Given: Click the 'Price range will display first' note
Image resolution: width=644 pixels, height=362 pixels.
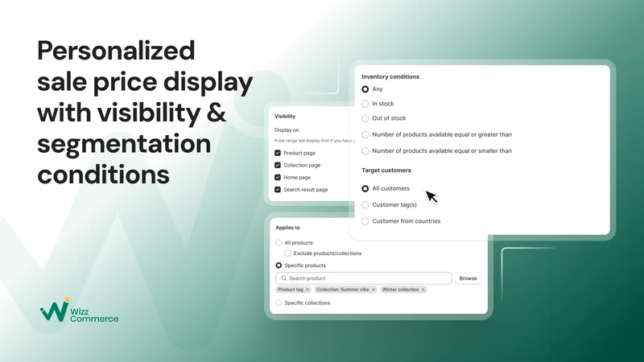Looking at the screenshot, I should 314,141.
